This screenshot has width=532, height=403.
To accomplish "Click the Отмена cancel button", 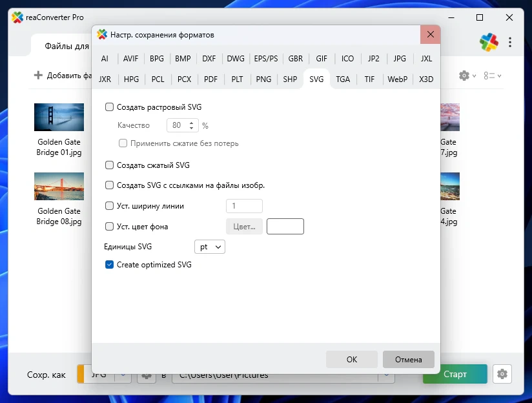I will pyautogui.click(x=408, y=360).
